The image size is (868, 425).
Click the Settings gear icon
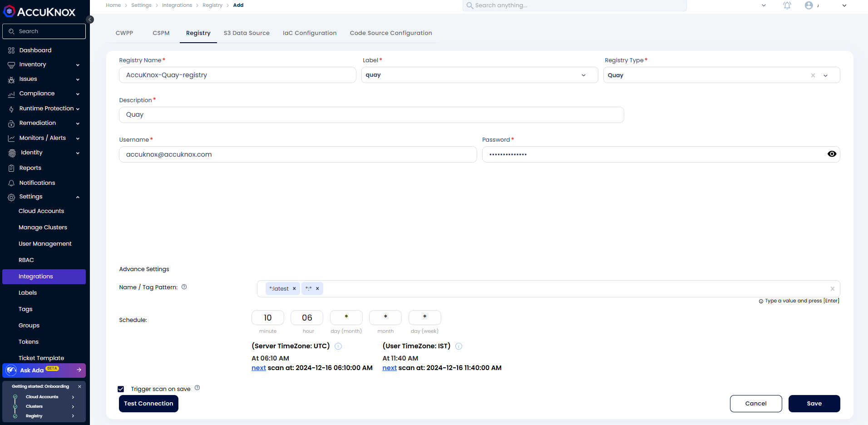click(x=11, y=197)
